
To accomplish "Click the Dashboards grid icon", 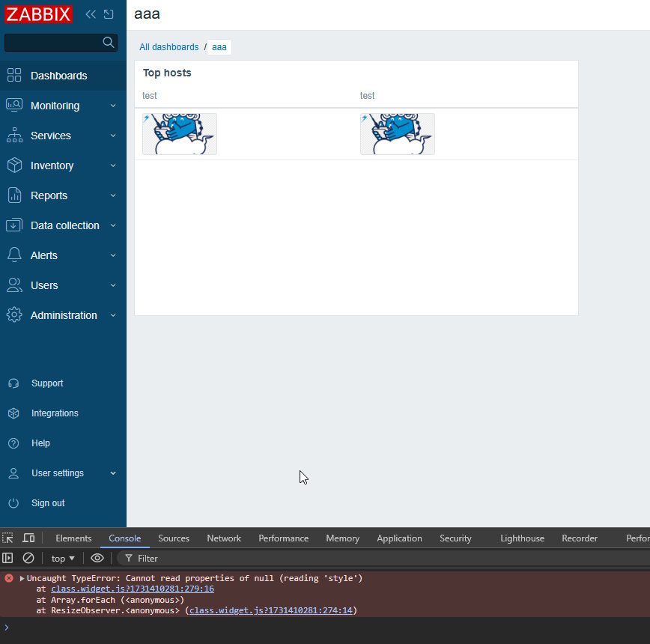I will click(14, 76).
